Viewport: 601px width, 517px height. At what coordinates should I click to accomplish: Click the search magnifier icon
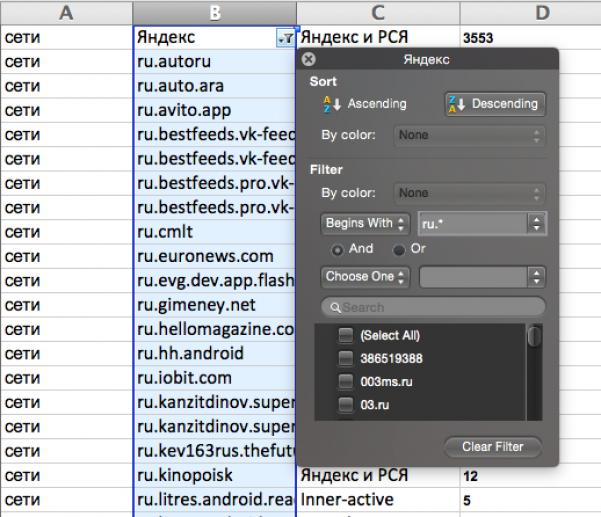point(335,307)
